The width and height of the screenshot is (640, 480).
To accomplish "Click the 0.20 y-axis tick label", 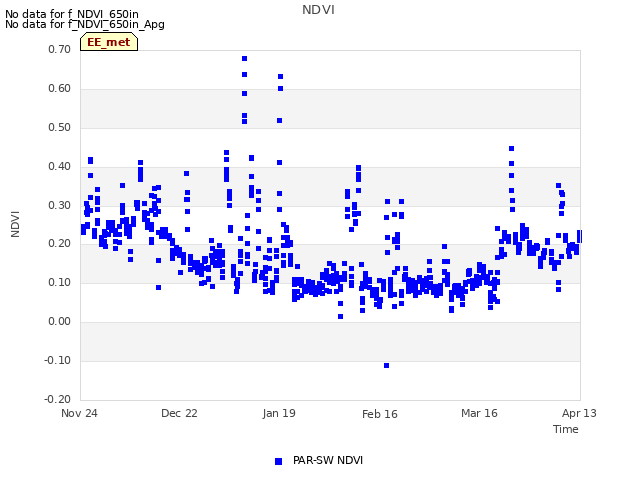I will click(60, 244).
